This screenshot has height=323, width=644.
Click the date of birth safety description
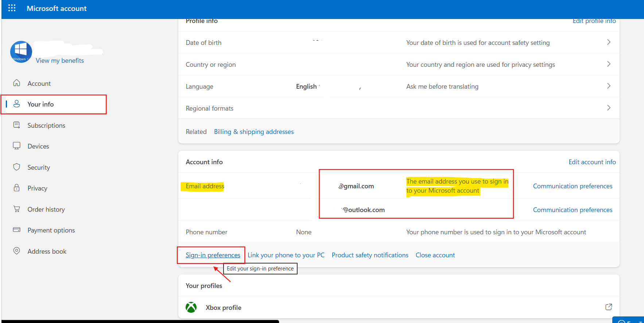coord(478,43)
